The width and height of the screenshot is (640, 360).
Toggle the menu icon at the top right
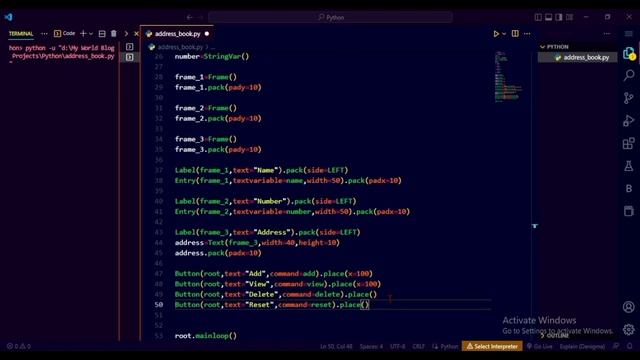pyautogui.click(x=629, y=33)
